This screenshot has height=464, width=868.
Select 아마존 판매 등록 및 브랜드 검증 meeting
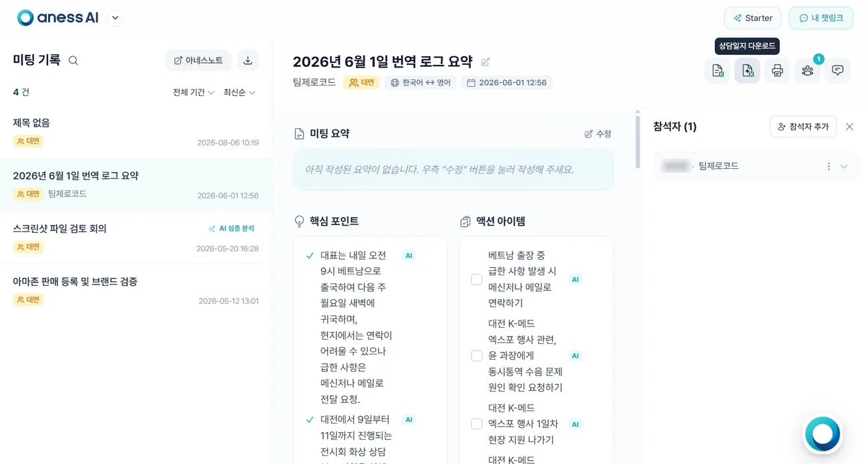coord(136,290)
